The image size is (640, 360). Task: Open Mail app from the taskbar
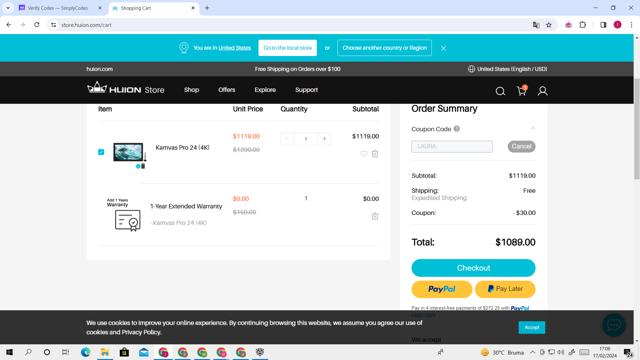click(144, 352)
